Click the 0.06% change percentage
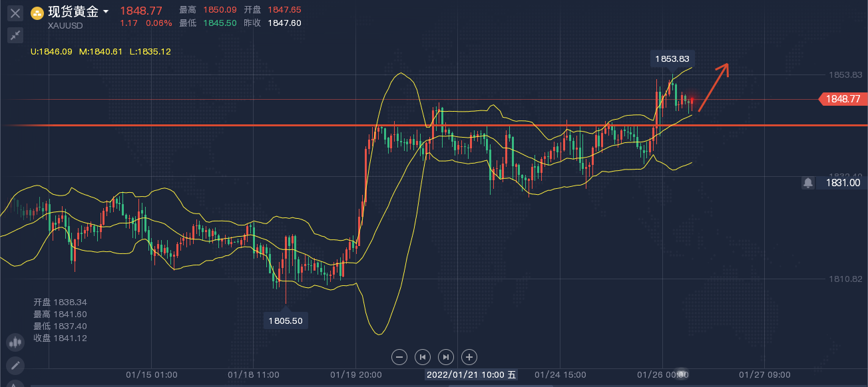868x387 pixels. pyautogui.click(x=159, y=23)
